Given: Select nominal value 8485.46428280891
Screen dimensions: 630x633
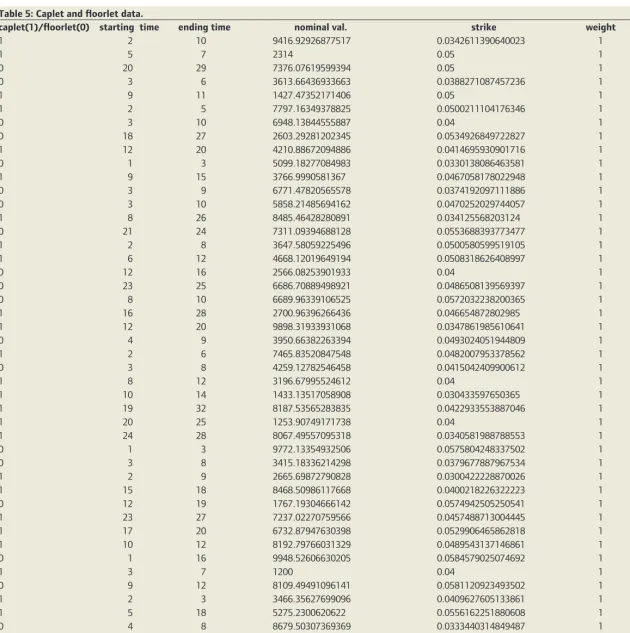Looking at the screenshot, I should 312,218.
